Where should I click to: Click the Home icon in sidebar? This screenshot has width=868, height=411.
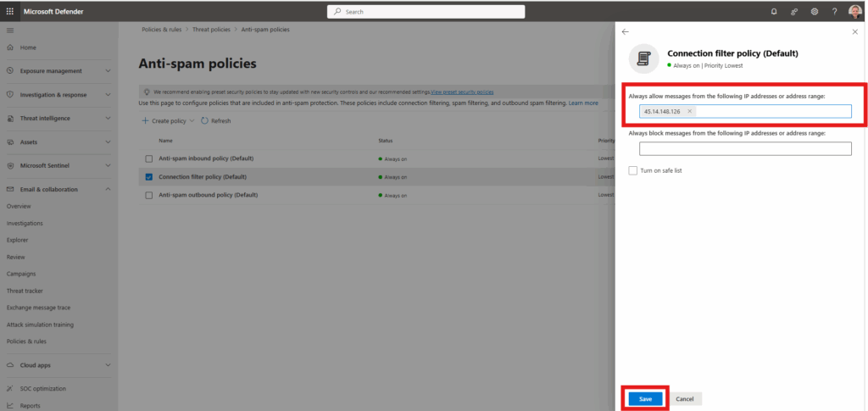pos(10,47)
